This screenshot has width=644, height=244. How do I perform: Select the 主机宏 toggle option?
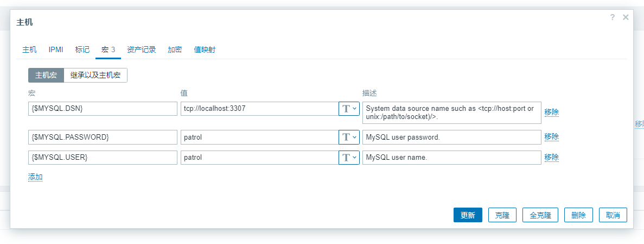[46, 76]
